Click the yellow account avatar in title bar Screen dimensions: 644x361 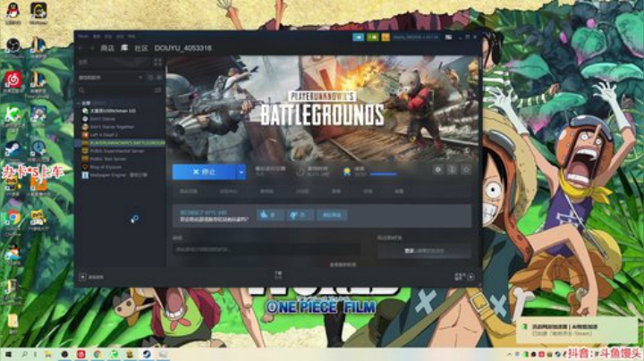[x=386, y=38]
